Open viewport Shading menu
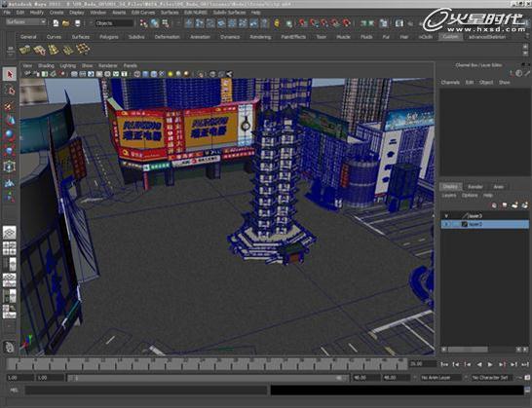This screenshot has height=408, width=532. (x=46, y=65)
